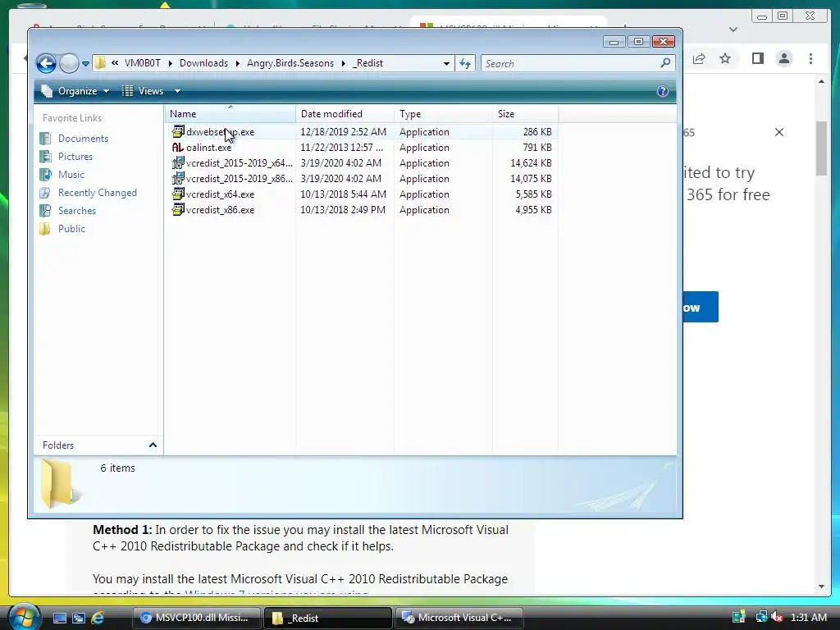Sort by Type column header
Screen dimensions: 840x630
443,114
